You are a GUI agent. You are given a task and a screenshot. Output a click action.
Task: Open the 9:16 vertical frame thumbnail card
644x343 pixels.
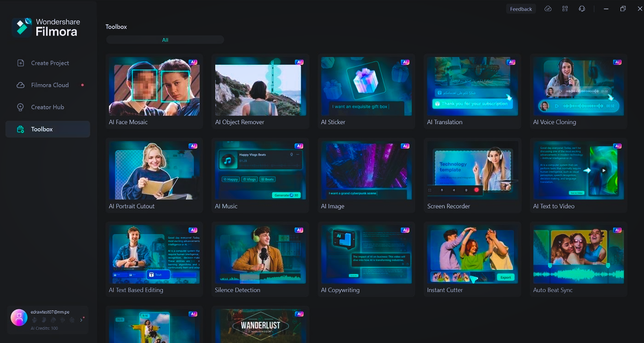[154, 326]
